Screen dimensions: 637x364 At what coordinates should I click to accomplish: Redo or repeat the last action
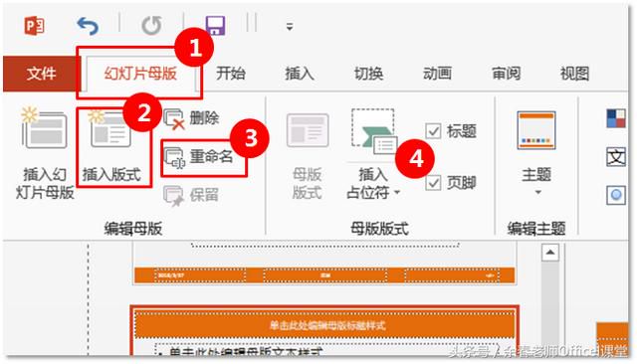(x=152, y=26)
